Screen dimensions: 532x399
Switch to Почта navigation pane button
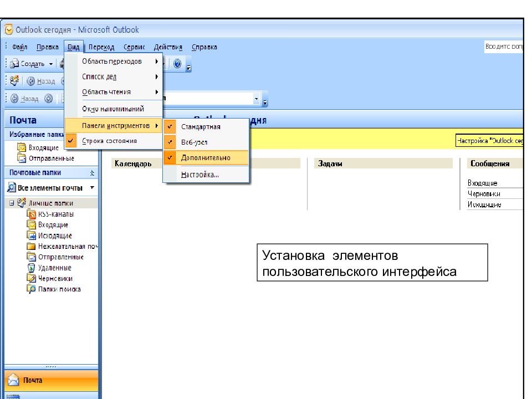[x=51, y=380]
